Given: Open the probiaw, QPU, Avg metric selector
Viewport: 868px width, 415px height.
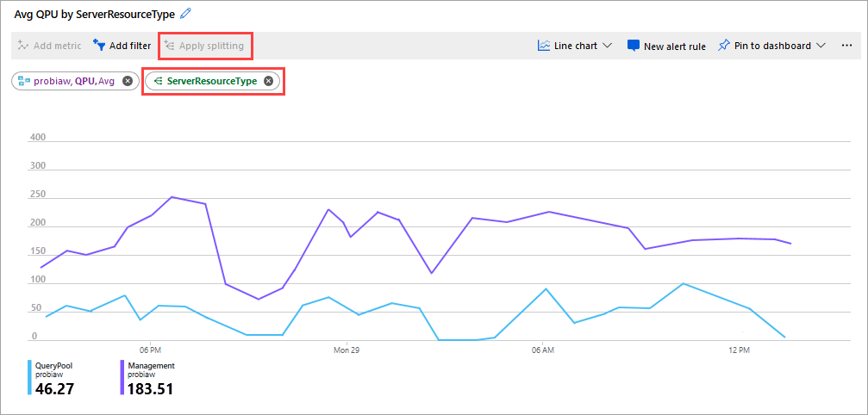Looking at the screenshot, I should pos(71,81).
